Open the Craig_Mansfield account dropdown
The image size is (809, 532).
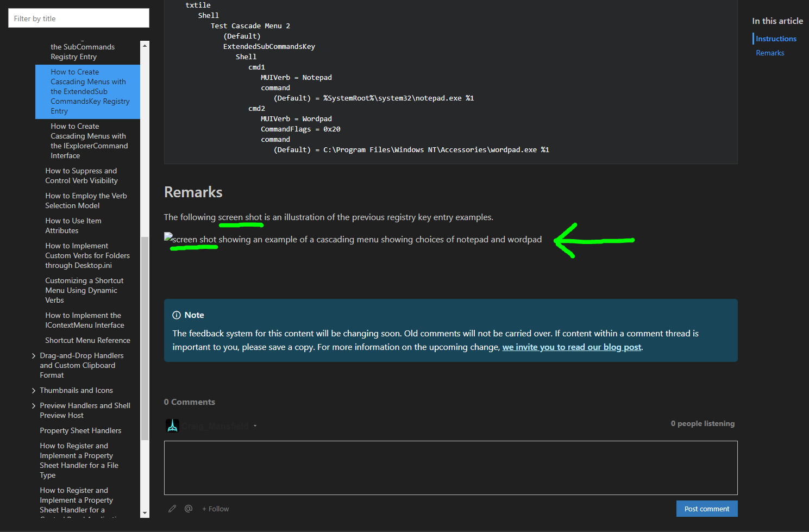(255, 425)
